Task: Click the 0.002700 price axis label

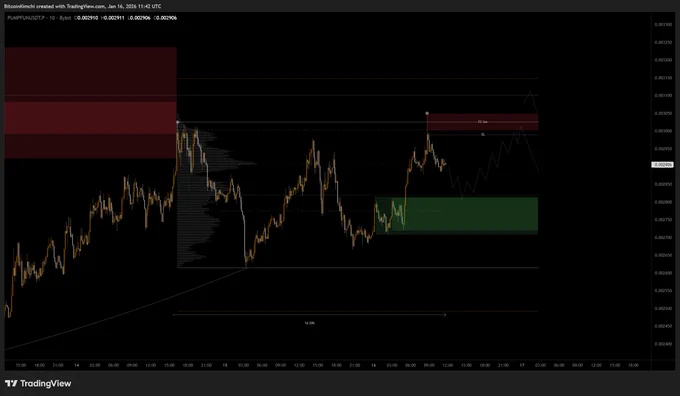Action: (663, 238)
